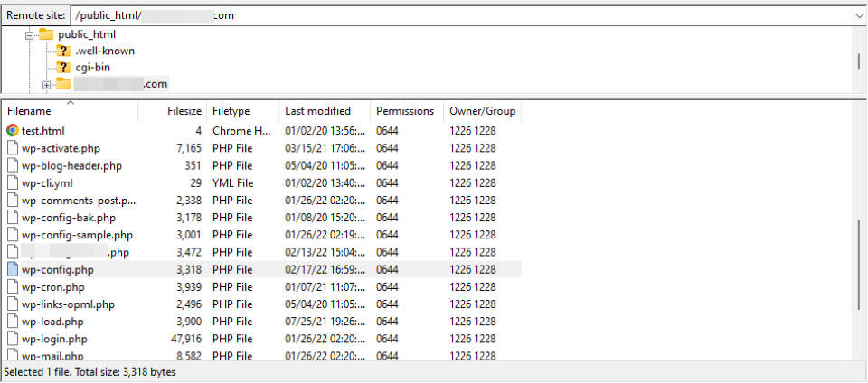Viewport: 868px width, 383px height.
Task: Sort files by Filetype column
Action: [243, 111]
